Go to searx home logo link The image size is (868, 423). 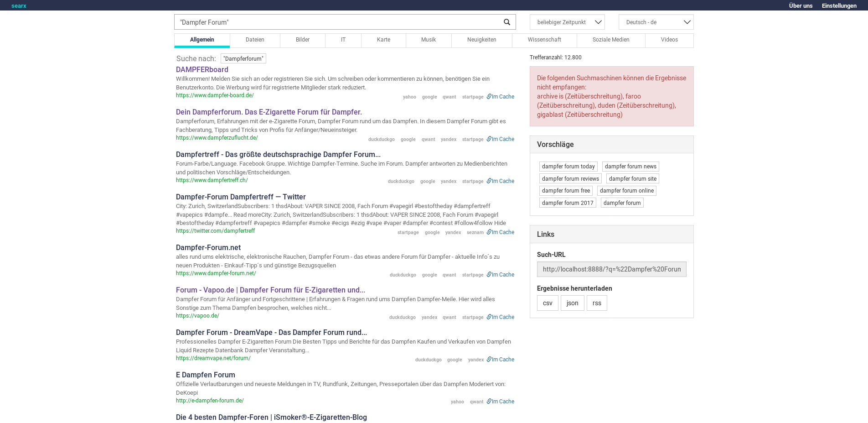[19, 6]
